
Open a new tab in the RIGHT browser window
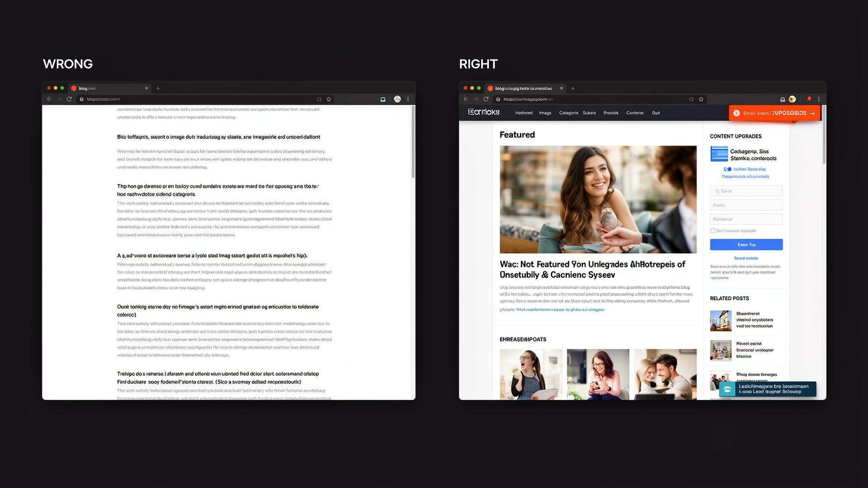click(573, 88)
